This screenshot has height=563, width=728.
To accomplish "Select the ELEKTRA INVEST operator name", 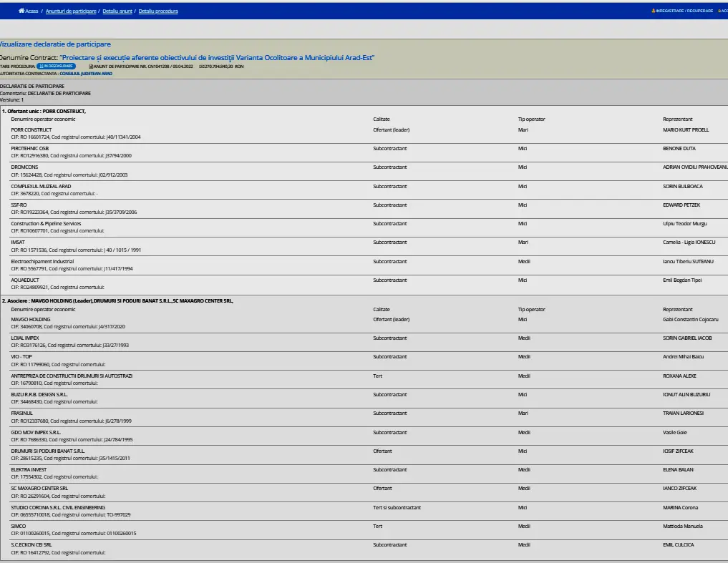I will tap(29, 470).
